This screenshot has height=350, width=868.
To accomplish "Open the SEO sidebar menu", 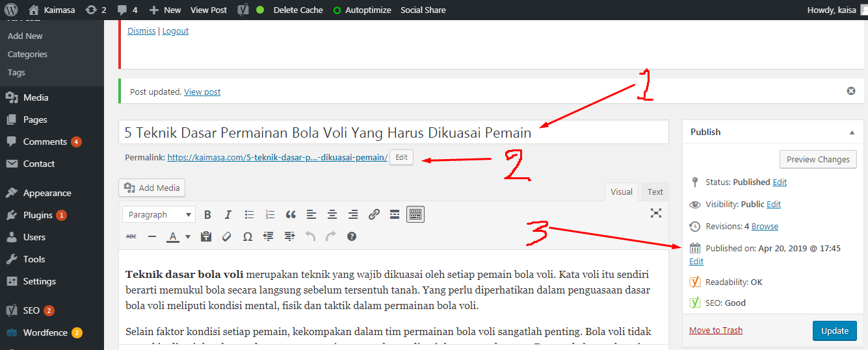I will [x=31, y=310].
